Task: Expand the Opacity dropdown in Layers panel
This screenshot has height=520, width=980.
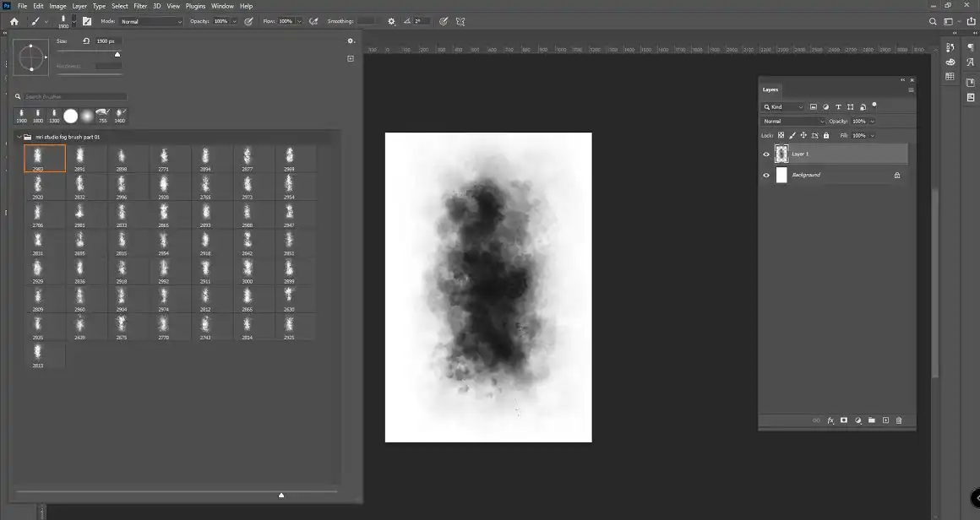Action: click(872, 122)
